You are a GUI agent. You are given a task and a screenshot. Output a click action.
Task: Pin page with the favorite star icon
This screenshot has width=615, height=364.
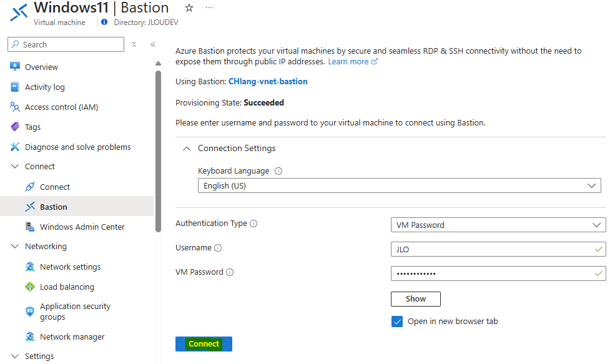[189, 8]
